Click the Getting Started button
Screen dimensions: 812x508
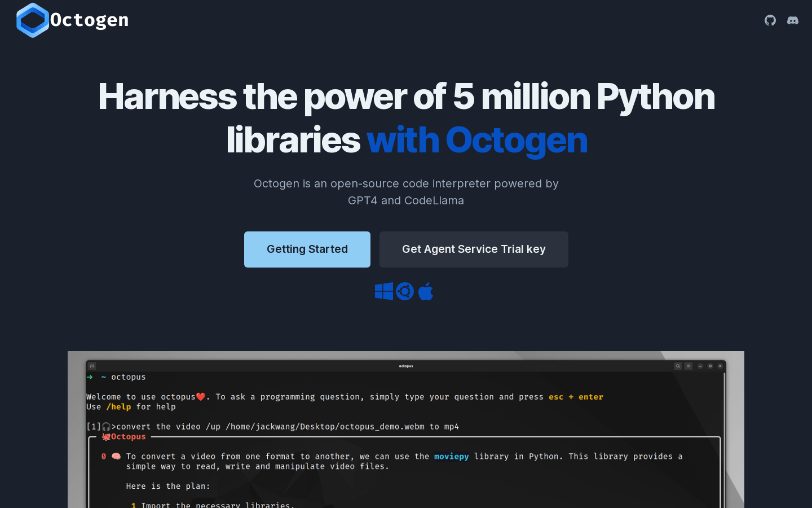[x=307, y=249]
